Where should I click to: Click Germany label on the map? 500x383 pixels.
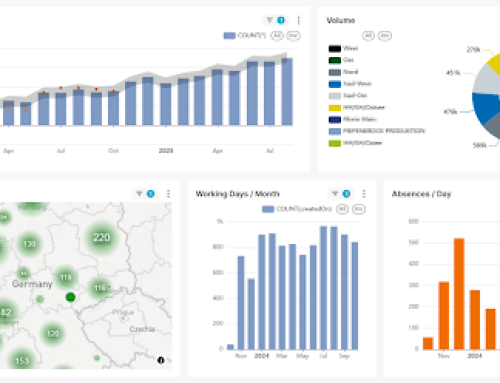32,284
